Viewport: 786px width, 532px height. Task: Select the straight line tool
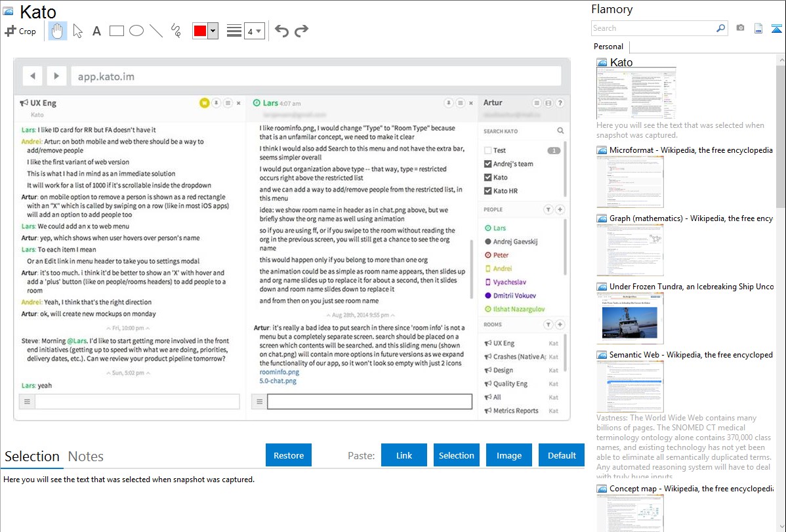point(156,31)
